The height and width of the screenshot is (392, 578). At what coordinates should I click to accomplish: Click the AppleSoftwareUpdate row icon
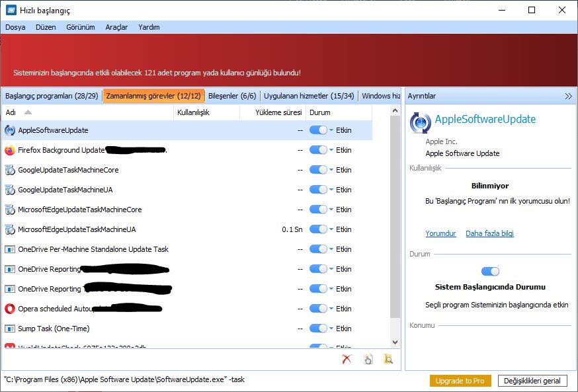(10, 130)
